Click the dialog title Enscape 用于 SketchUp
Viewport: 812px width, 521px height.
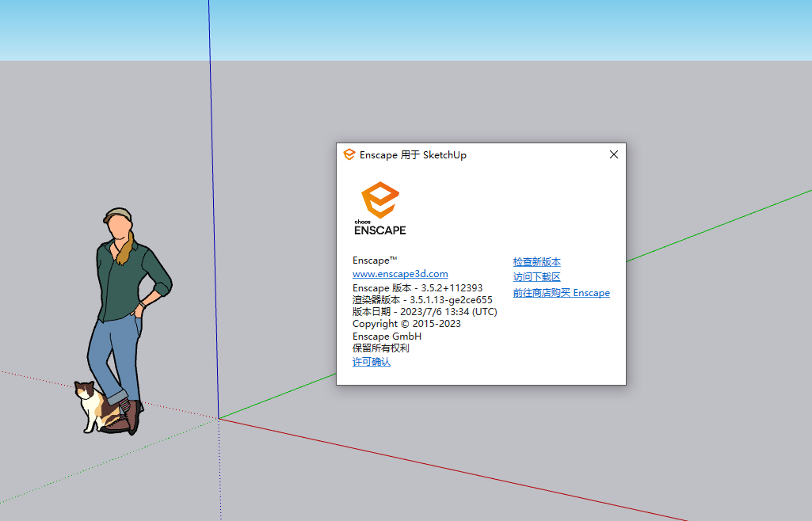click(412, 155)
